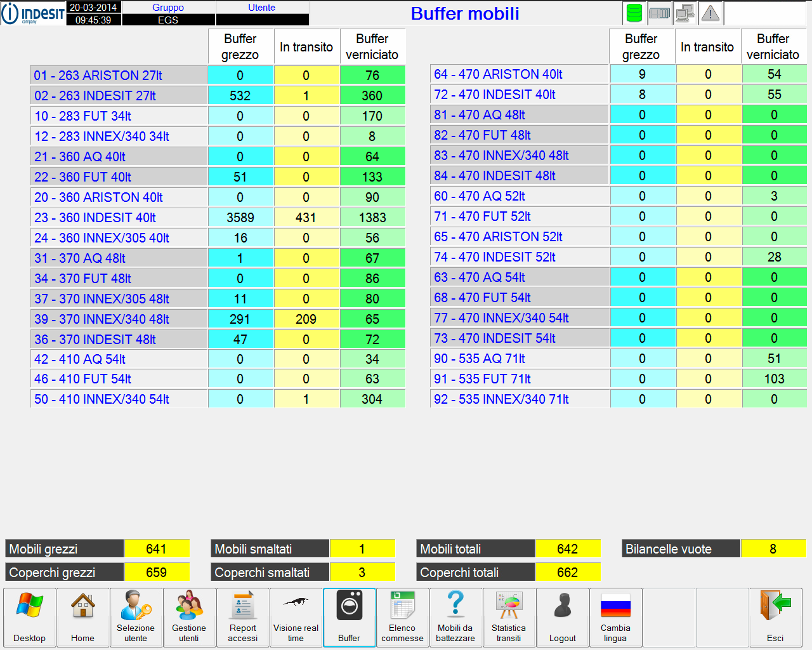Click the network computers status icon
The image size is (812, 650).
pos(685,13)
